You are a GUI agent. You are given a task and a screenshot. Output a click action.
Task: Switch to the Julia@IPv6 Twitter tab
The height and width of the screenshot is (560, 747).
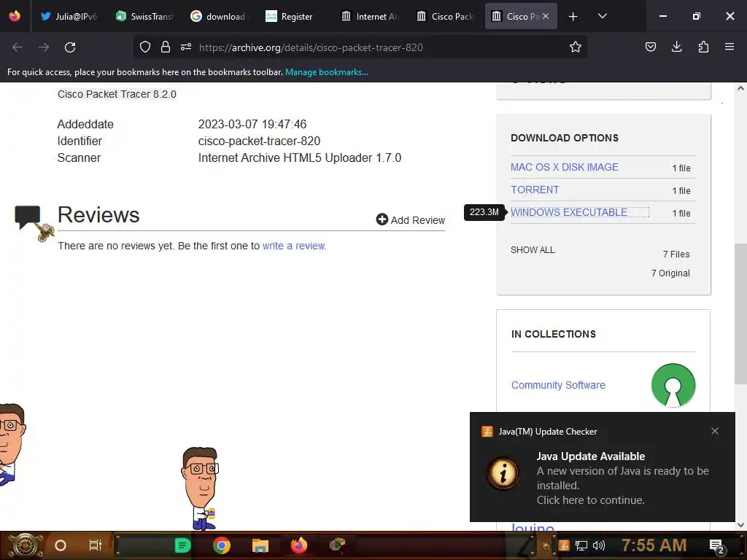click(69, 16)
